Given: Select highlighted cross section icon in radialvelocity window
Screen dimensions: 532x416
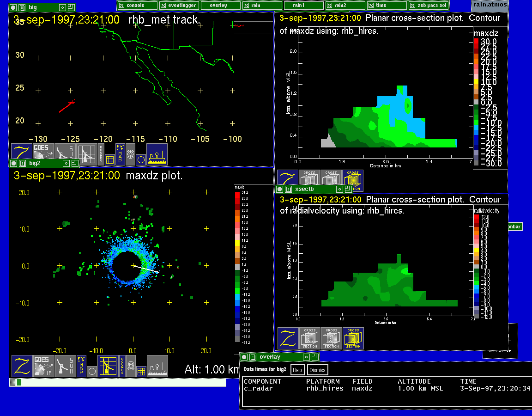Looking at the screenshot, I should pyautogui.click(x=353, y=338).
